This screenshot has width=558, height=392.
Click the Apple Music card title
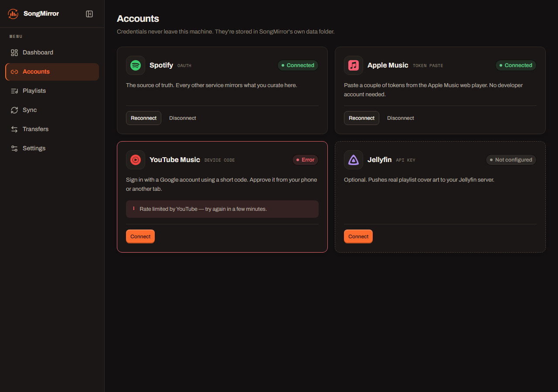coord(388,65)
